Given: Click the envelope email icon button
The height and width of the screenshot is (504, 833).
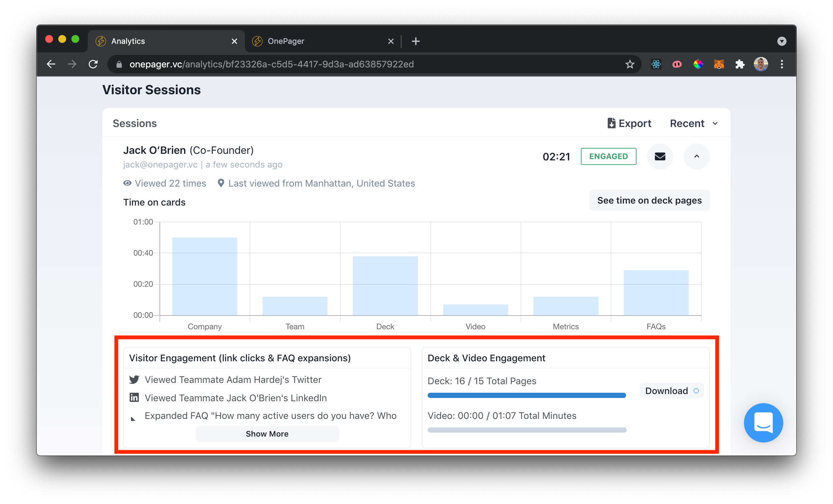Looking at the screenshot, I should 659,156.
